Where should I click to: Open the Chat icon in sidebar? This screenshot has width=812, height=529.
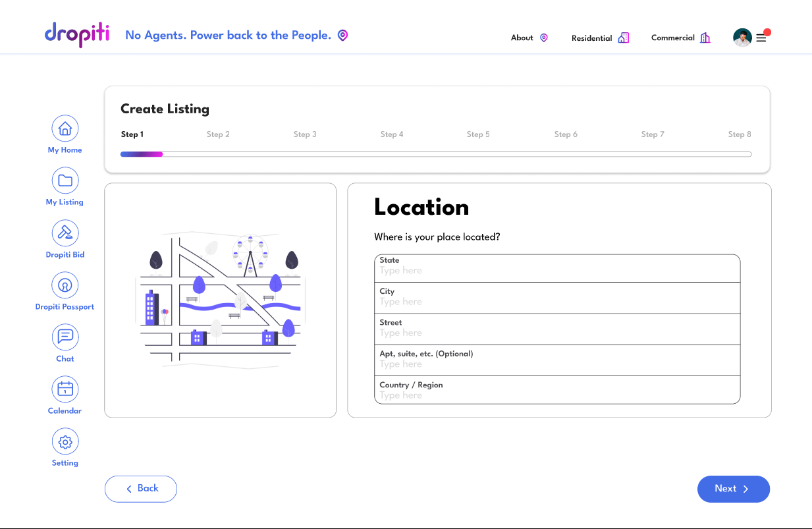pos(65,337)
